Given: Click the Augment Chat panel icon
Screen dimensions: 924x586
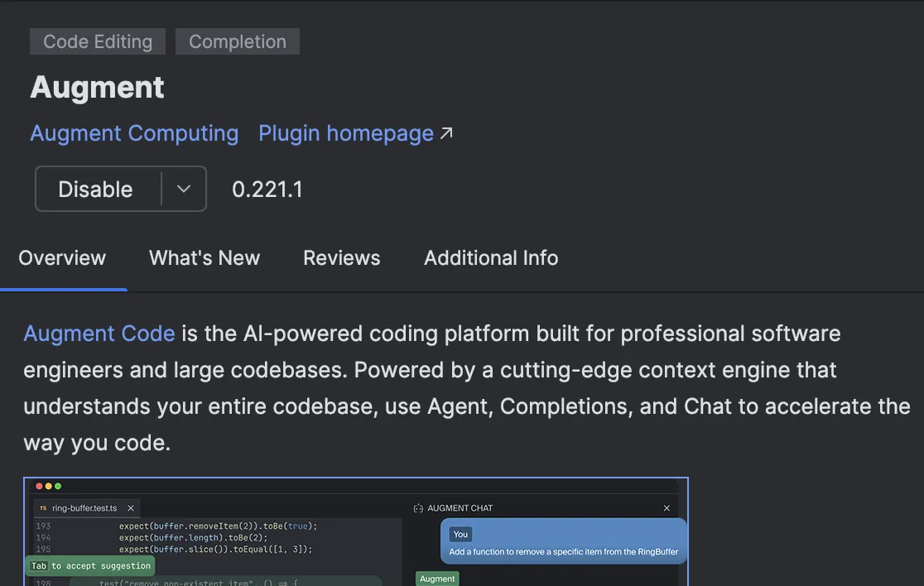Looking at the screenshot, I should point(418,508).
